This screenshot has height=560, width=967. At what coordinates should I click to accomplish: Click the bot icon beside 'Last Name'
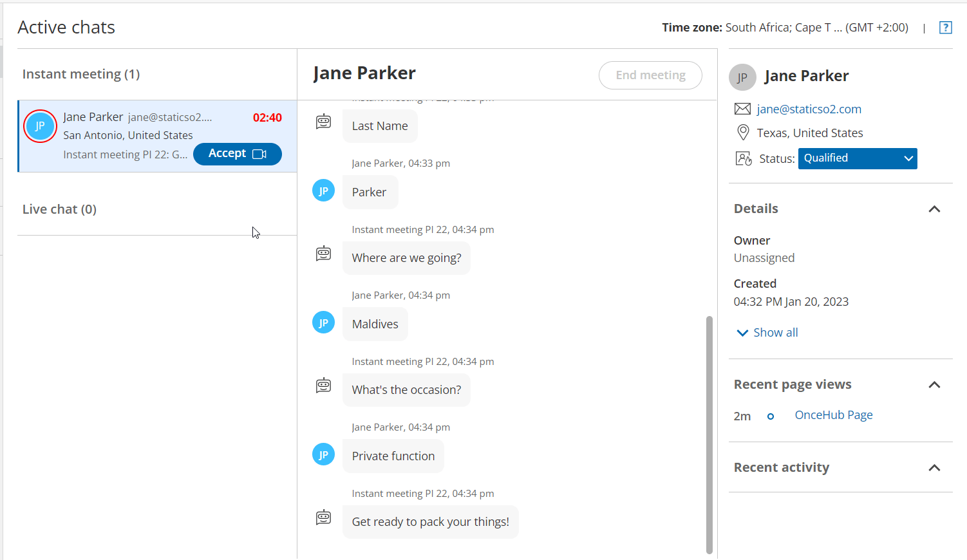point(323,121)
